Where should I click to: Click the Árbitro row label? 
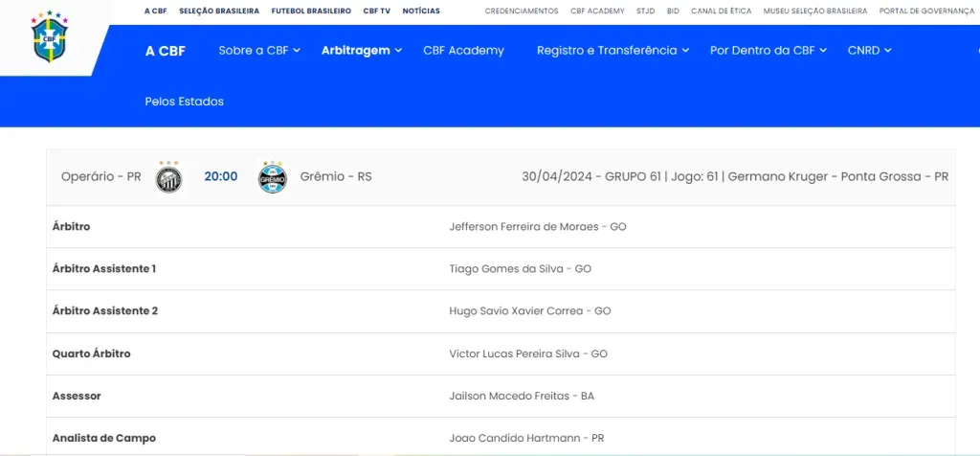pos(71,226)
